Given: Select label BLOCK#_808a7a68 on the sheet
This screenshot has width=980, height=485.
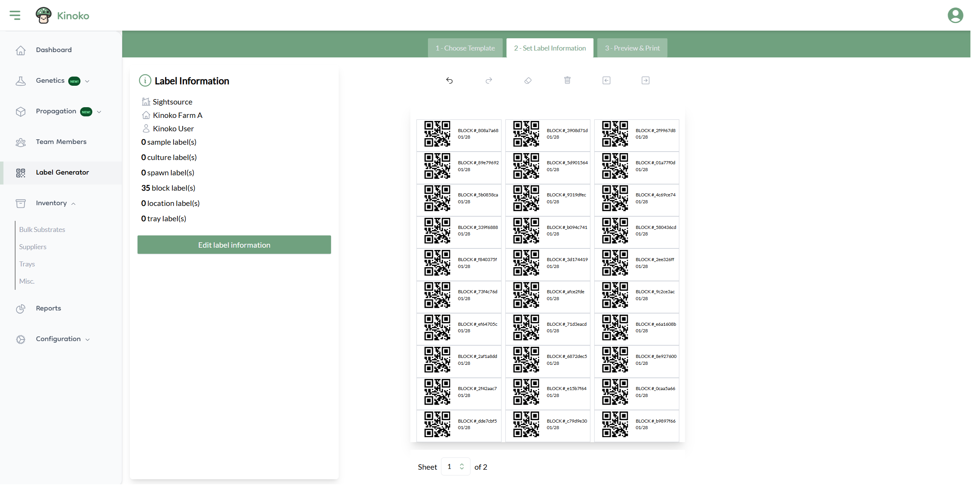Looking at the screenshot, I should coord(459,134).
